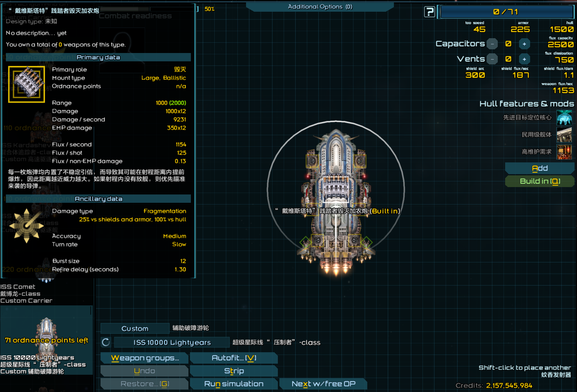
Task: Click Strip to remove all weapons
Action: point(234,371)
